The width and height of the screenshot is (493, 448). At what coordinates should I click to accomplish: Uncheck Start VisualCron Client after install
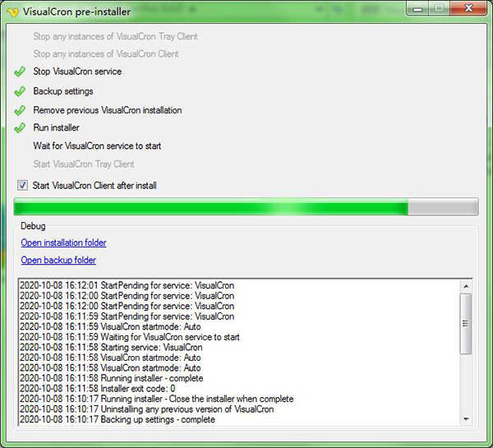(22, 185)
